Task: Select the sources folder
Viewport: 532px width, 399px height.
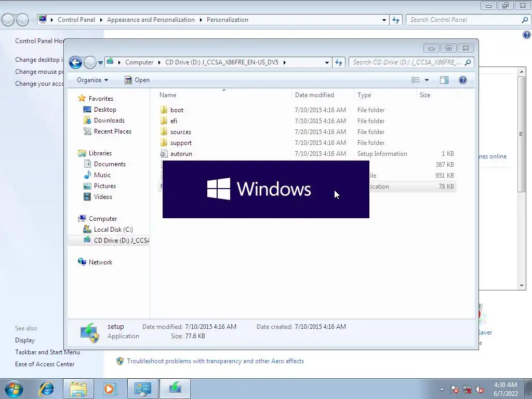Action: coord(180,131)
